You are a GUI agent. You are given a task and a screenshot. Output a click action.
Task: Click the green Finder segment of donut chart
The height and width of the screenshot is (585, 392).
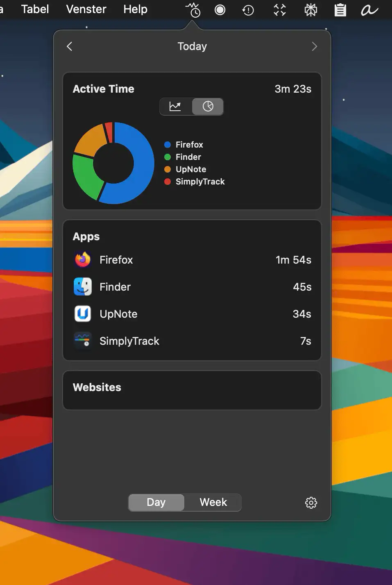point(85,174)
